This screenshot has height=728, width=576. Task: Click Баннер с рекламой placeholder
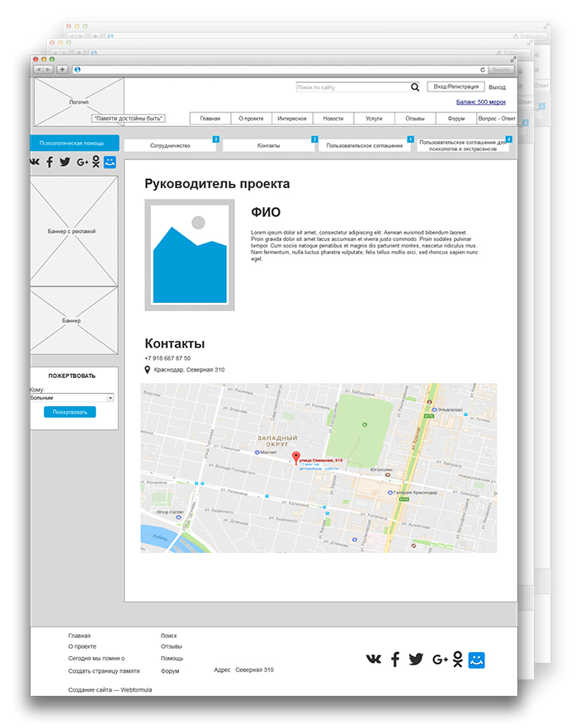click(73, 231)
